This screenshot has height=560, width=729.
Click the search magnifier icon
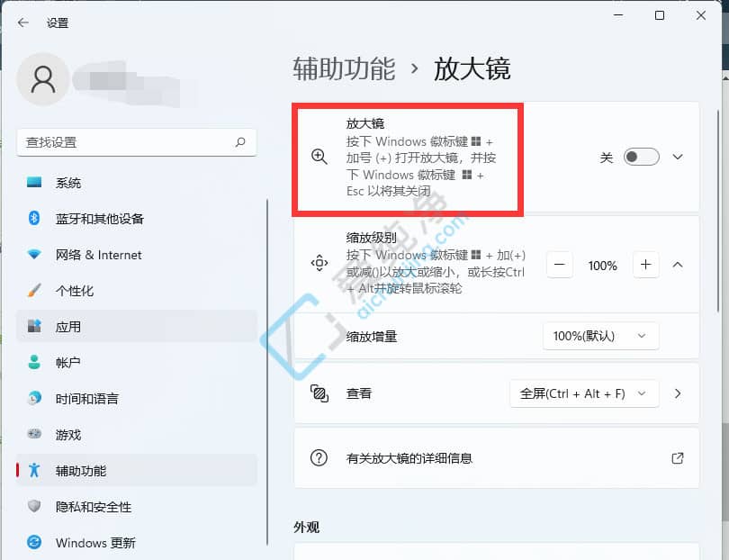(x=240, y=142)
